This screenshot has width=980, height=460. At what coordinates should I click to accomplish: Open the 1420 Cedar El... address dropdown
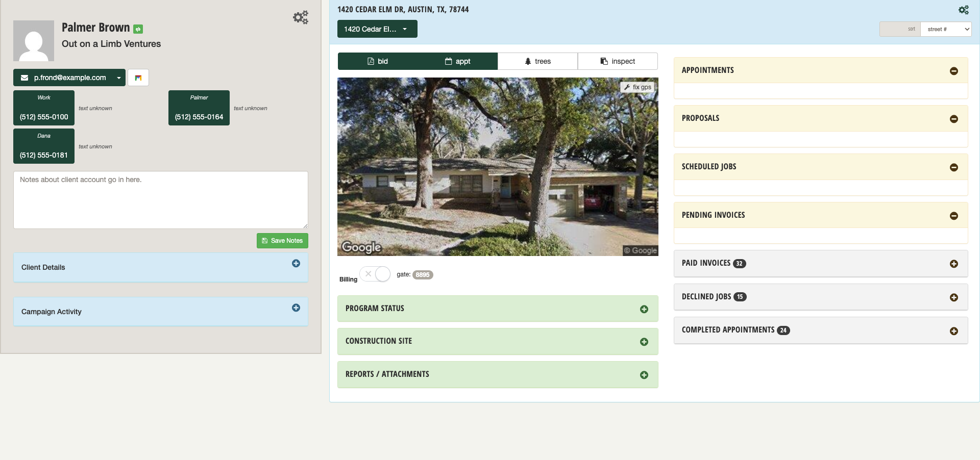pyautogui.click(x=377, y=29)
